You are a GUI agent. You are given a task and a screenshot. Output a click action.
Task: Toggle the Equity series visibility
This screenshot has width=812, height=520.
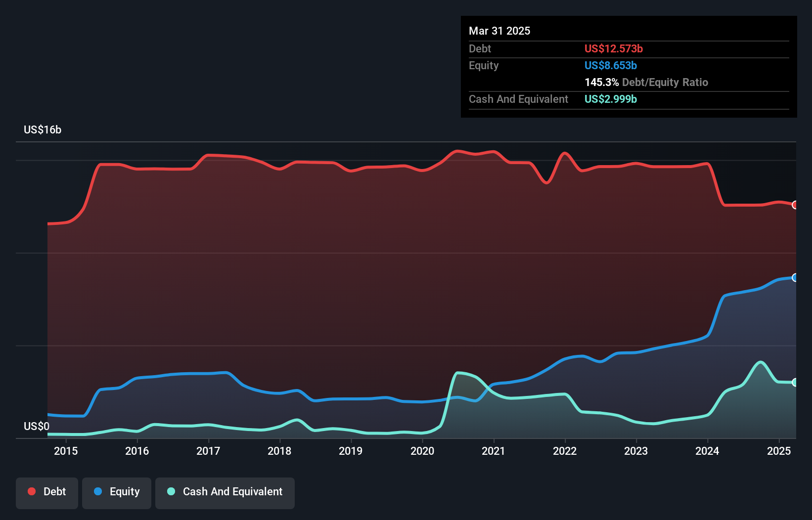point(116,492)
